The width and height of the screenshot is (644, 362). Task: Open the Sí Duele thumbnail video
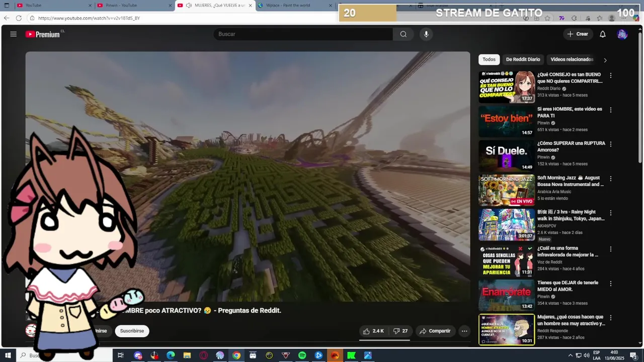507,155
